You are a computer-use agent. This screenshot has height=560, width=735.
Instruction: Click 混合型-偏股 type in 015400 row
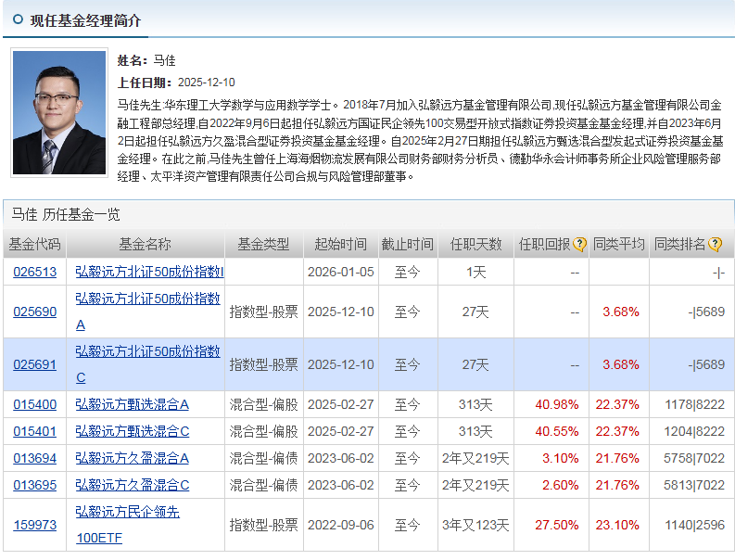coord(264,405)
